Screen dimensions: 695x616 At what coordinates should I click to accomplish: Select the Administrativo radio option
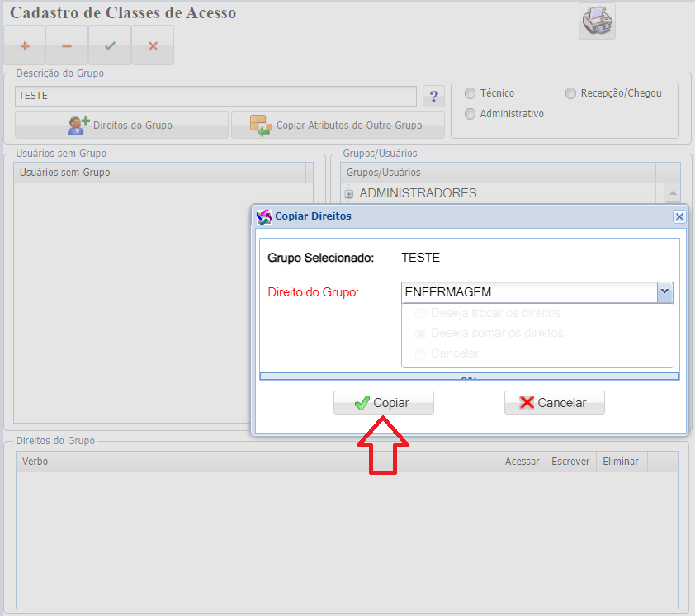pos(470,114)
